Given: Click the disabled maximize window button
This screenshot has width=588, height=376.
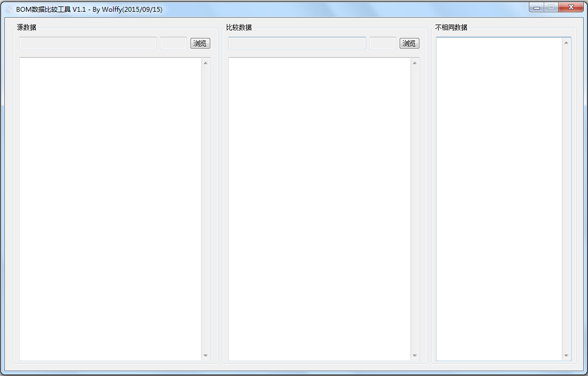Looking at the screenshot, I should 551,7.
